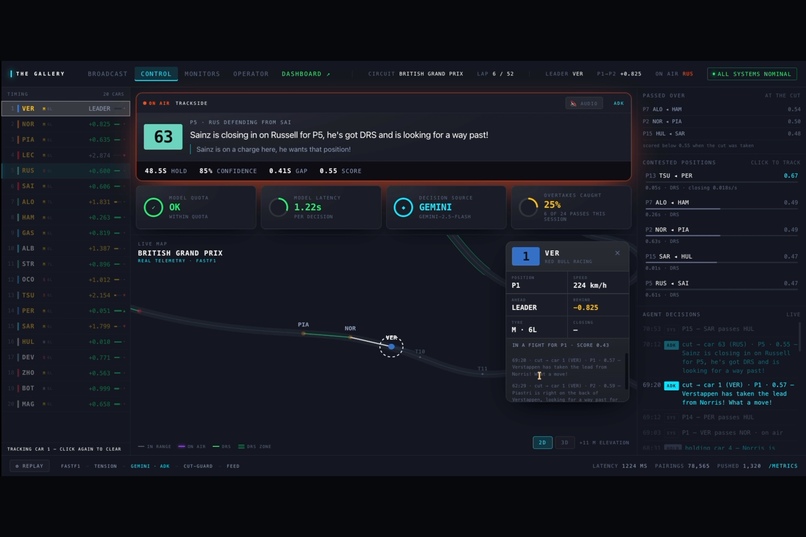Click FASTF1 in the bottom status bar
Screen dimensions: 806x537
click(x=70, y=466)
